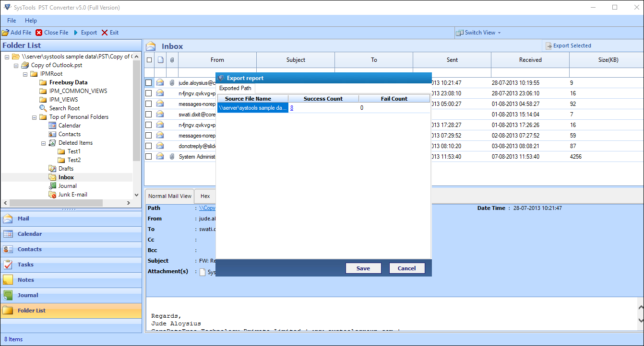This screenshot has height=346, width=644.
Task: Check the swati.dixit email checkbox
Action: (149, 114)
